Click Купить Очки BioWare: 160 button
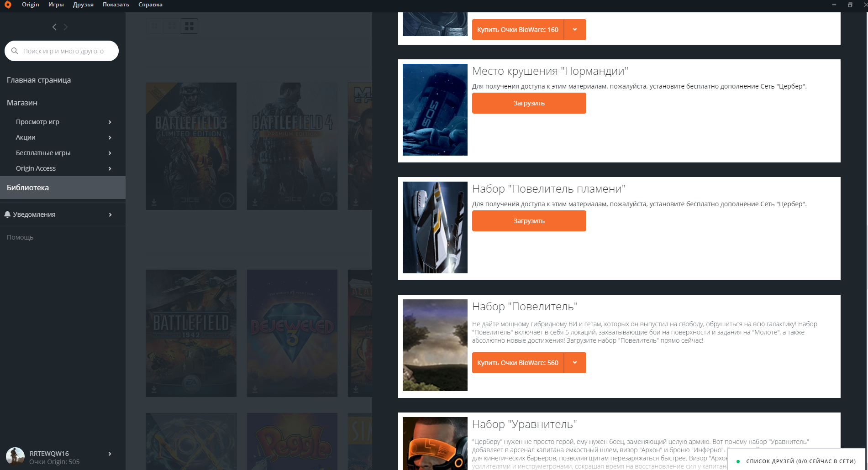 click(518, 30)
